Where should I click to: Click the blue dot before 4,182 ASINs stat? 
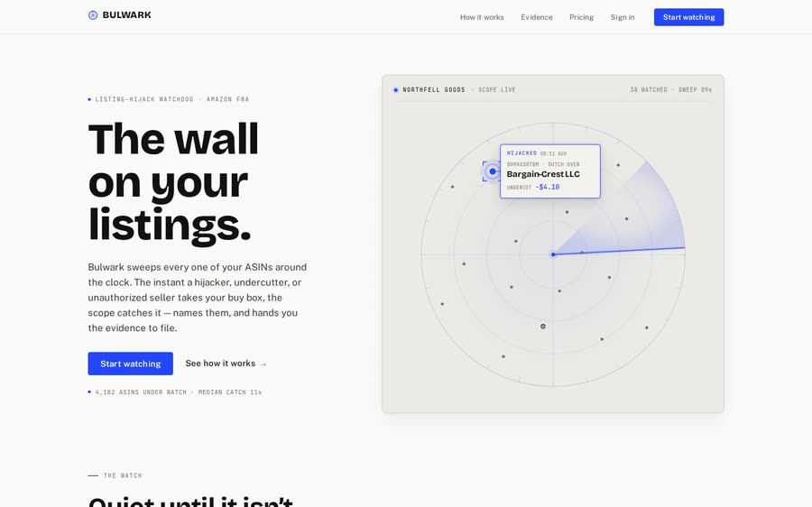coord(89,392)
